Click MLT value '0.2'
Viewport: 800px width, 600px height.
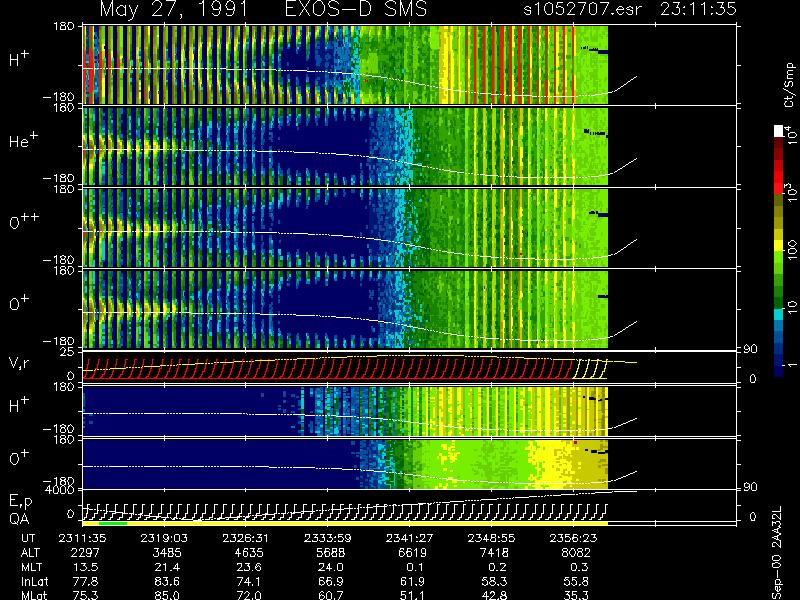click(497, 567)
